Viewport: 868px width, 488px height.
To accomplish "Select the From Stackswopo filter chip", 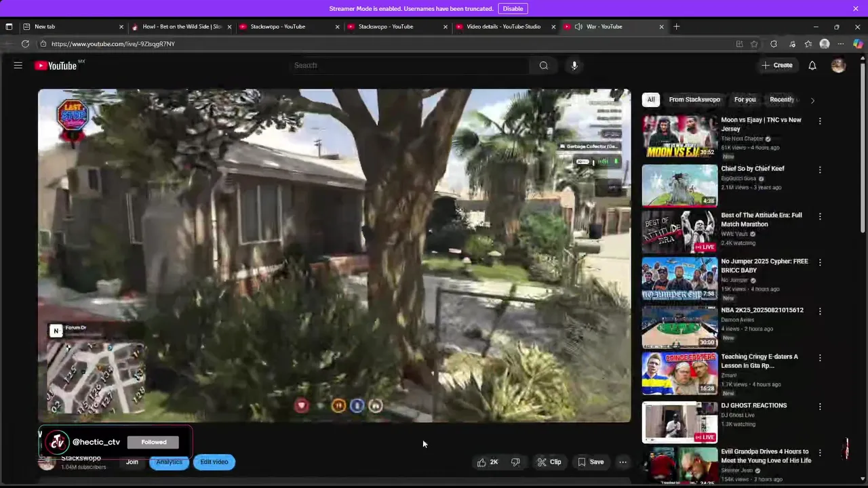I will (694, 100).
